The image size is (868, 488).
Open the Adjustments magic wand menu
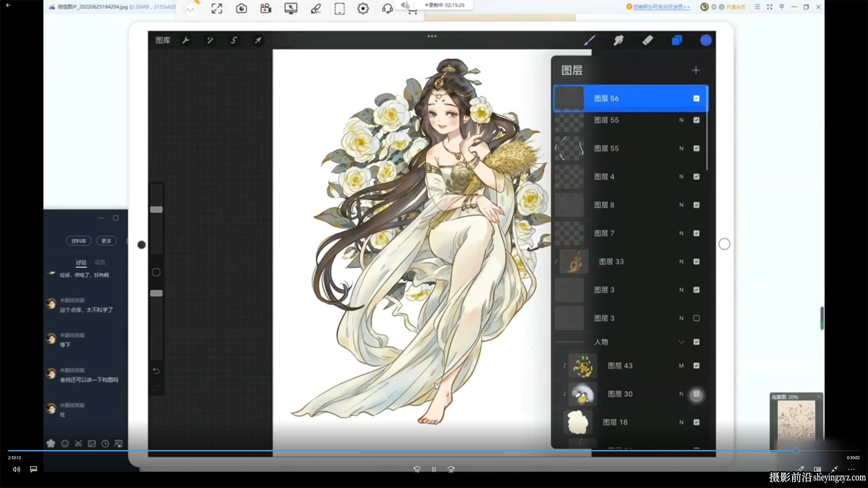point(210,40)
